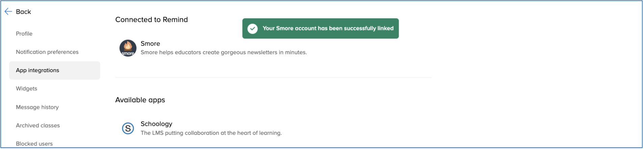
Task: Select the Smore app name
Action: [150, 43]
